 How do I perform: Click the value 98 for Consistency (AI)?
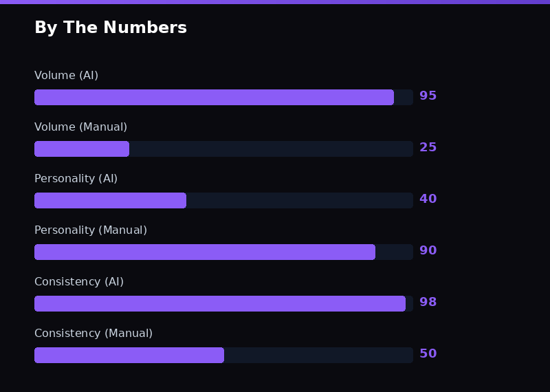428,303
